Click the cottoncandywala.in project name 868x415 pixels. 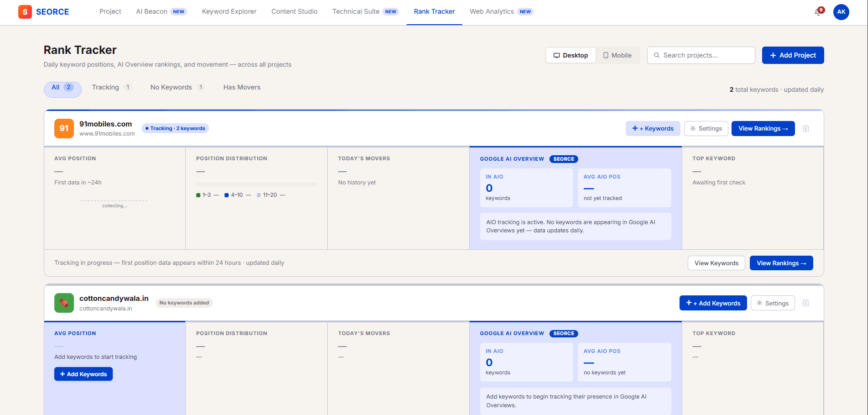point(114,298)
